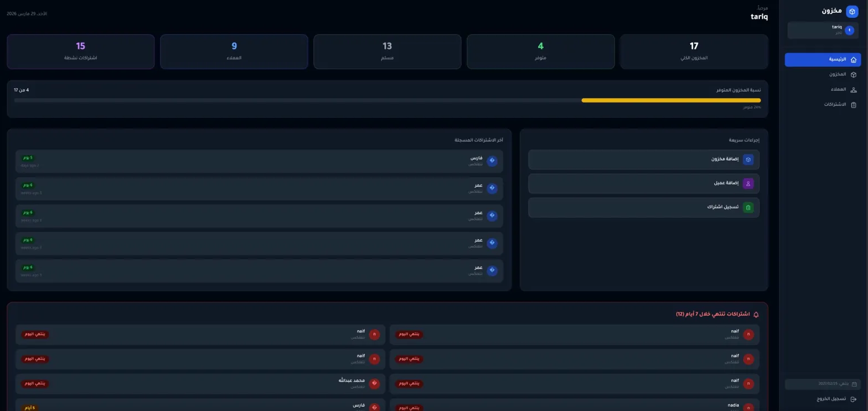Click the bell icon in expiring subscriptions header
868x411 pixels.
coord(756,315)
